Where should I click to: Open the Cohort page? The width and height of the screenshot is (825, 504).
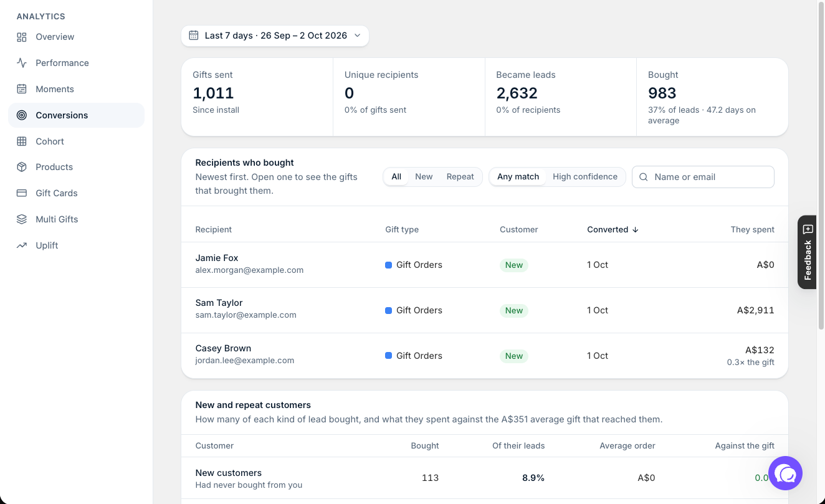[76, 141]
